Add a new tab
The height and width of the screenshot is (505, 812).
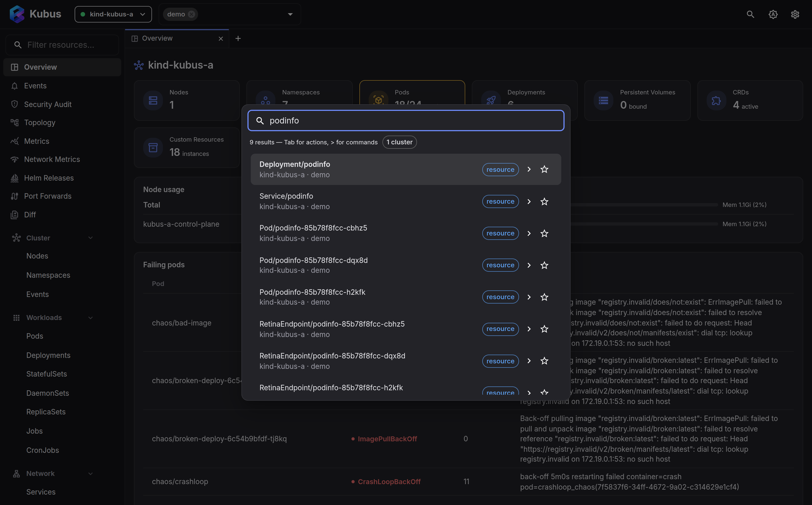click(x=238, y=38)
